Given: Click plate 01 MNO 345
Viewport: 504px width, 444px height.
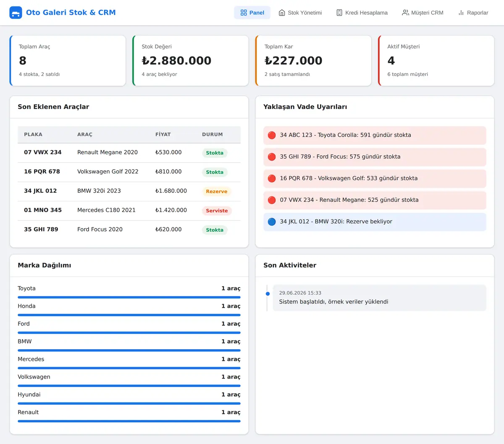Looking at the screenshot, I should click(43, 210).
